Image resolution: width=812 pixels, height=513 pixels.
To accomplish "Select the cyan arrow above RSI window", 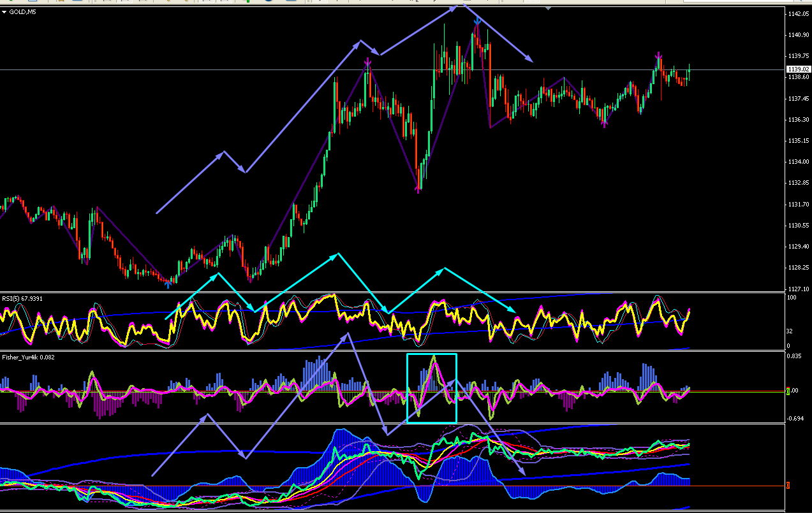I will 340,283.
